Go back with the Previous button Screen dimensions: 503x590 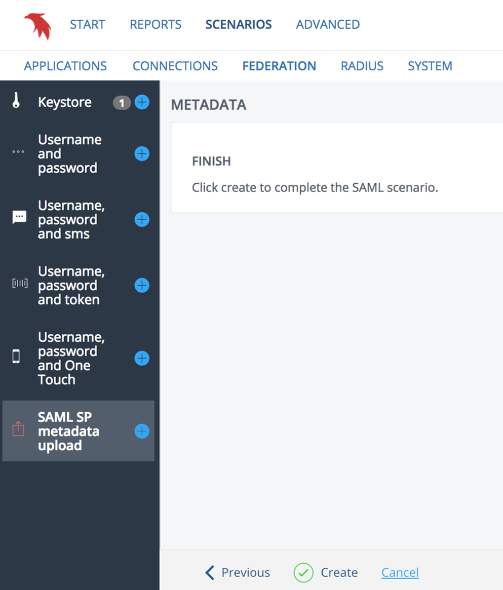click(x=238, y=573)
